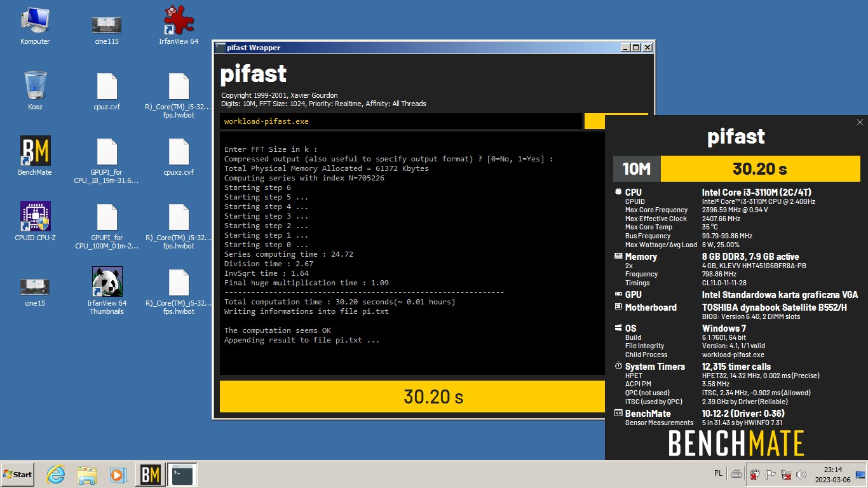Click the BenchMate section icon in panel
This screenshot has height=488, width=868.
click(618, 413)
